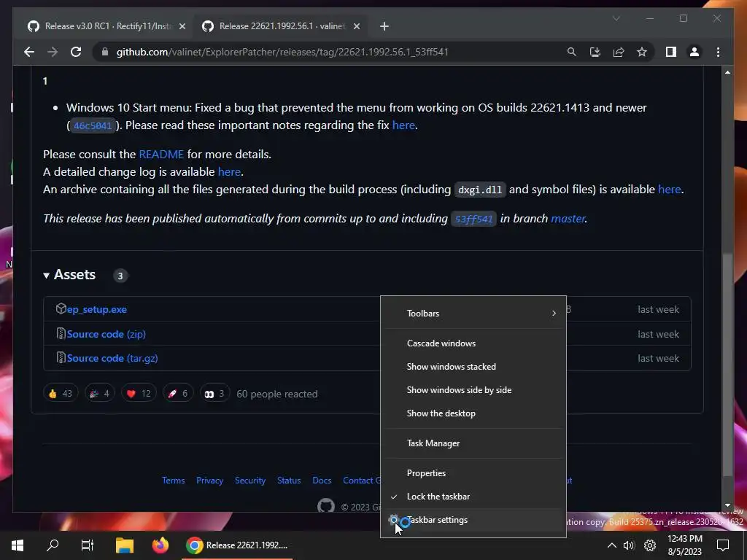The height and width of the screenshot is (560, 747).
Task: Open Taskbar settings from the context menu
Action: pos(473,520)
